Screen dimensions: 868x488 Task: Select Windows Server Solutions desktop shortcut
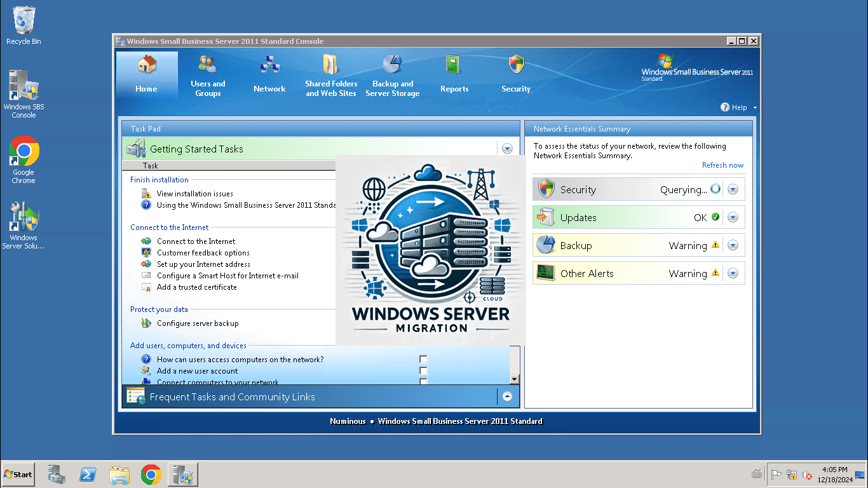click(24, 226)
